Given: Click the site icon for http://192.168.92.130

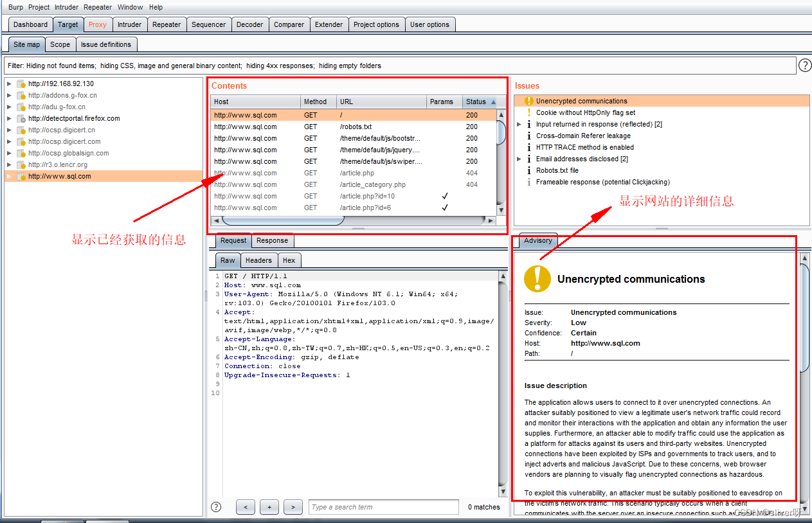Looking at the screenshot, I should point(21,84).
